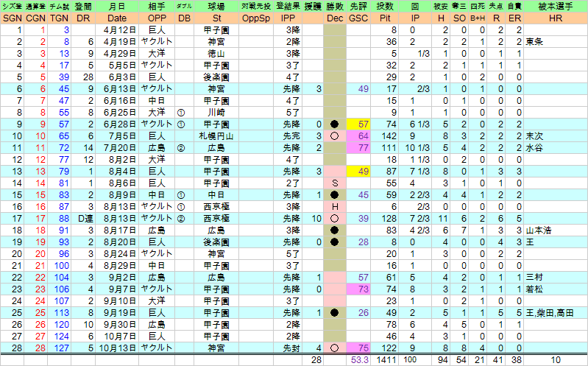
Task: Select the 9月19日 date cell
Action: (117, 313)
